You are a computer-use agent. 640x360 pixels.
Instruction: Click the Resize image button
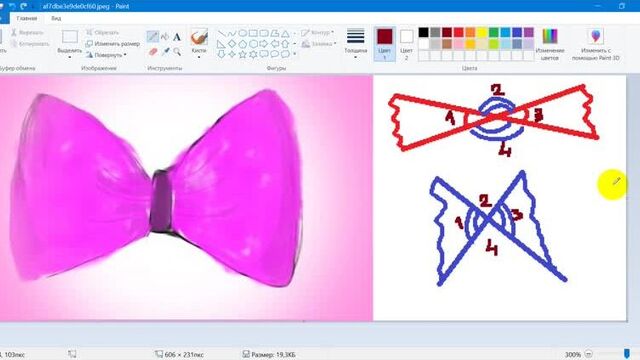113,44
